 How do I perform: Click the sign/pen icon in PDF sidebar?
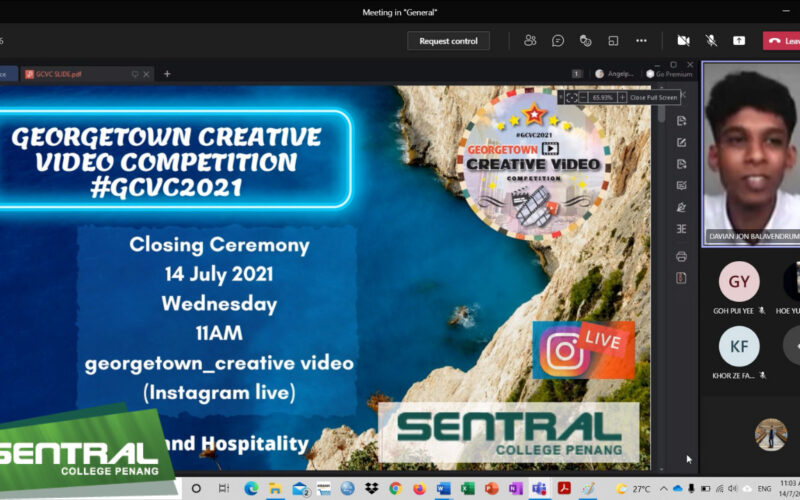click(681, 207)
